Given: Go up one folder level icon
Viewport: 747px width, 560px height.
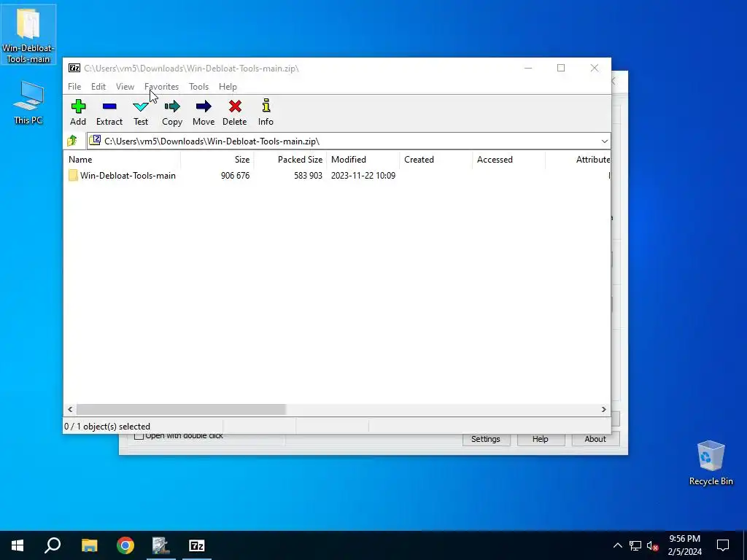Looking at the screenshot, I should [x=72, y=141].
